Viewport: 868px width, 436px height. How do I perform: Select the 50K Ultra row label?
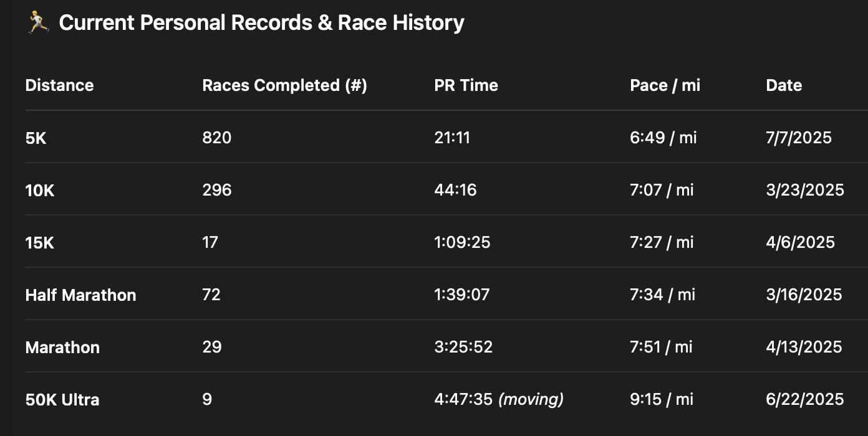tap(62, 399)
